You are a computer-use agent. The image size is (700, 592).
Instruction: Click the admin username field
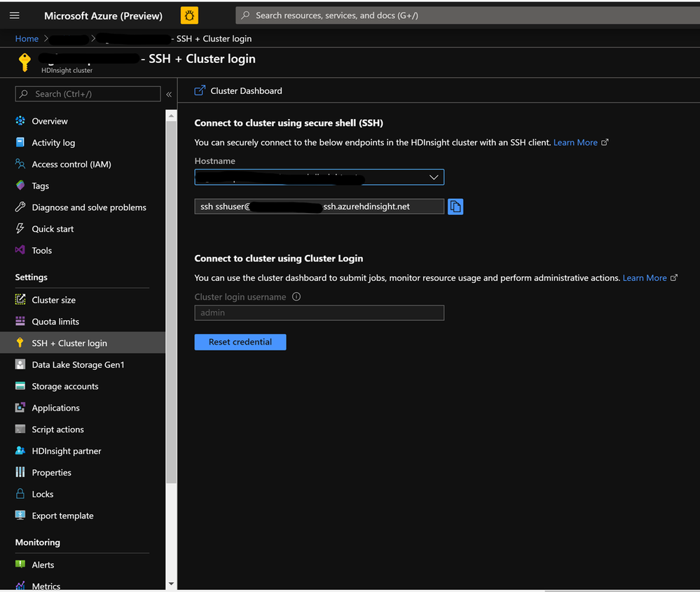(x=320, y=312)
